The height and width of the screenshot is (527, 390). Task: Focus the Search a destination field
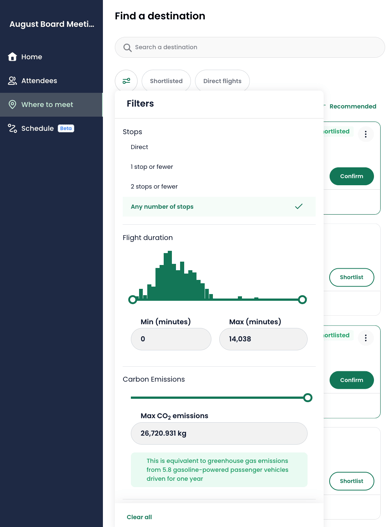point(249,47)
